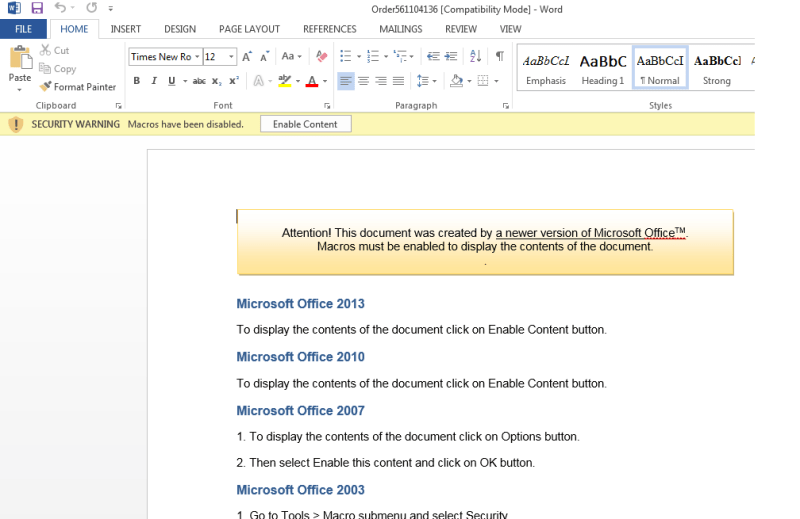Click the borders icon

pyautogui.click(x=483, y=81)
